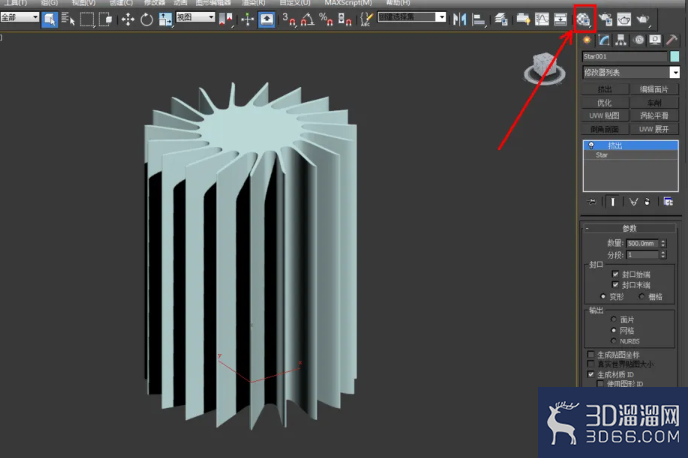The height and width of the screenshot is (458, 688).
Task: Click the Use Pivot Point Center icon
Action: click(226, 19)
